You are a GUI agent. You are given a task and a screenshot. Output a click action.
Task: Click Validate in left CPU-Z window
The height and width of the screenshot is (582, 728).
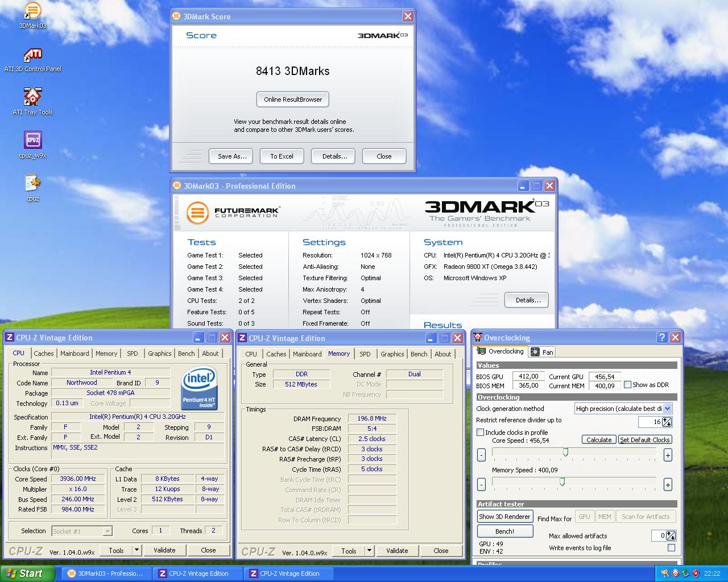[x=164, y=550]
